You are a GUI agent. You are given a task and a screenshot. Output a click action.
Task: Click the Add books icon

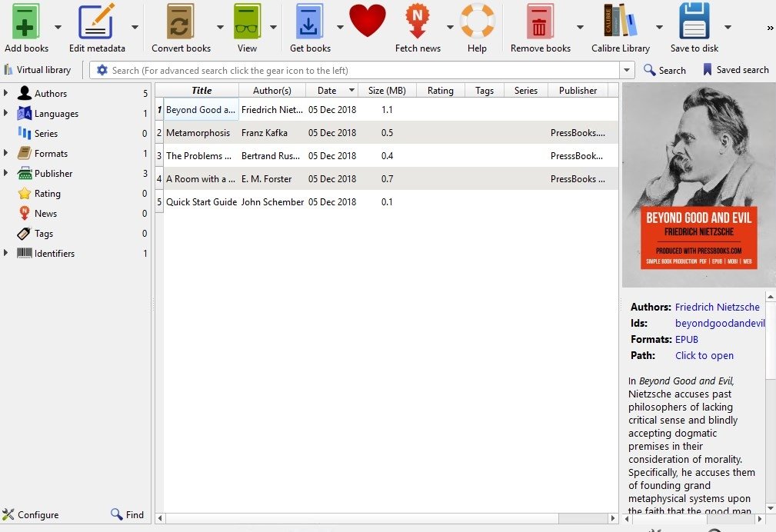(x=25, y=22)
